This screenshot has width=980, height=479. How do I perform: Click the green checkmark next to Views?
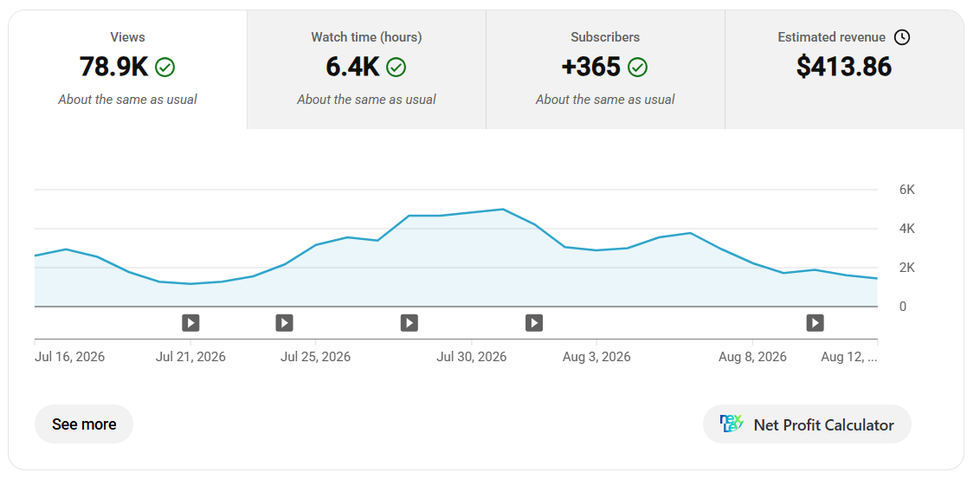point(165,67)
